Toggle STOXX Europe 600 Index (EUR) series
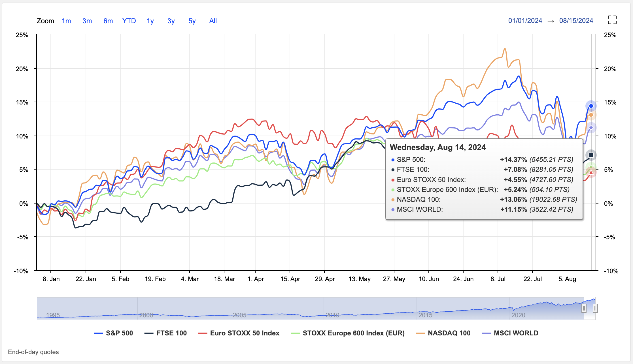The image size is (633, 364). [x=348, y=333]
